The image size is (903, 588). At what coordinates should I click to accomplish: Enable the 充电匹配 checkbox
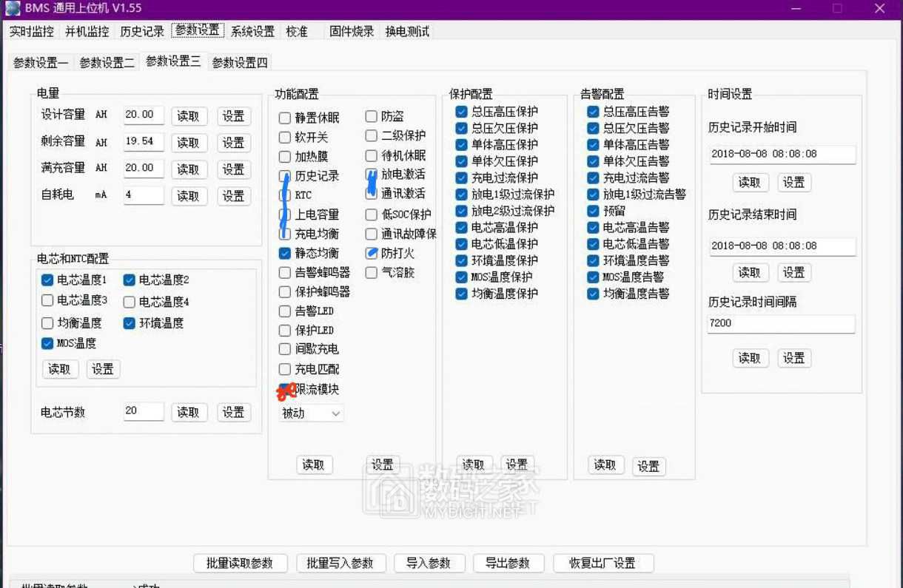point(285,369)
